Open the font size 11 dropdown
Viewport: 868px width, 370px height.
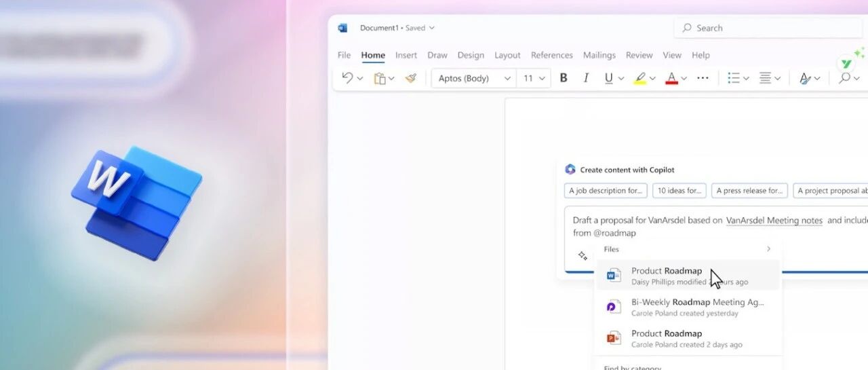(534, 78)
